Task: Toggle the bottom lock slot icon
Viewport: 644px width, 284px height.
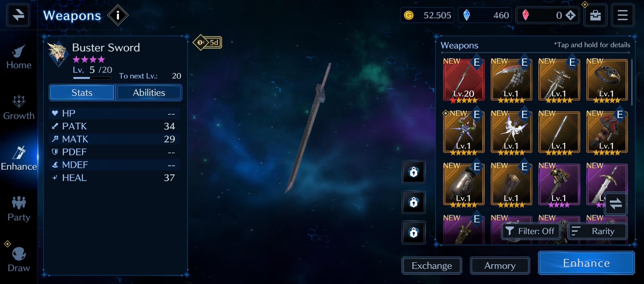Action: tap(413, 232)
